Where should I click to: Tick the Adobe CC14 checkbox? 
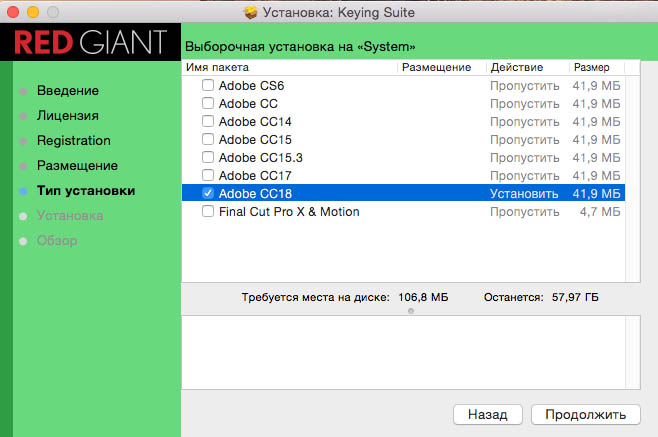pos(208,121)
